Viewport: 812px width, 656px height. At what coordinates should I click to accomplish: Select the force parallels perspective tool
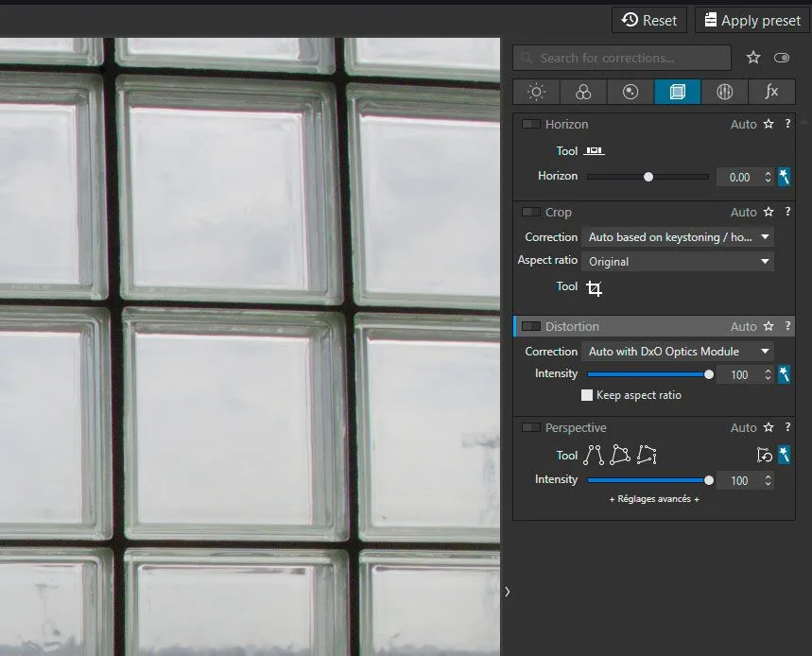593,456
